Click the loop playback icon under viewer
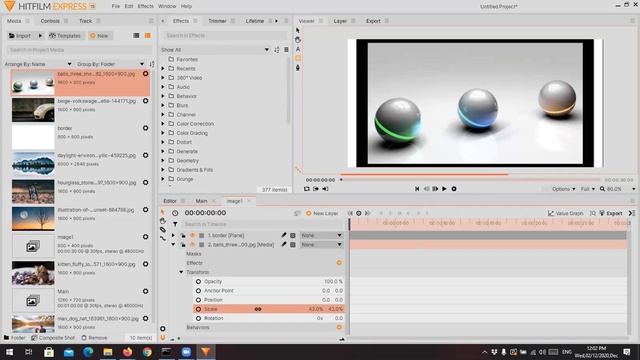 307,189
